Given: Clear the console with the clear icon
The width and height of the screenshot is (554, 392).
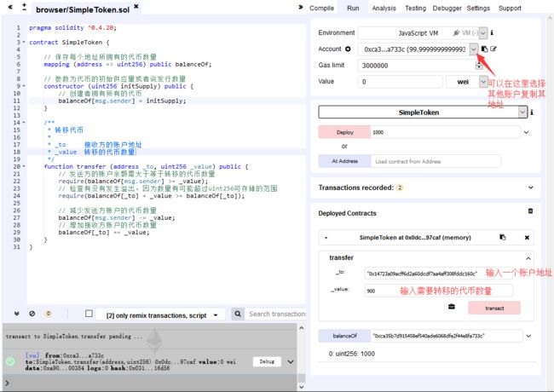Looking at the screenshot, I should point(32,314).
